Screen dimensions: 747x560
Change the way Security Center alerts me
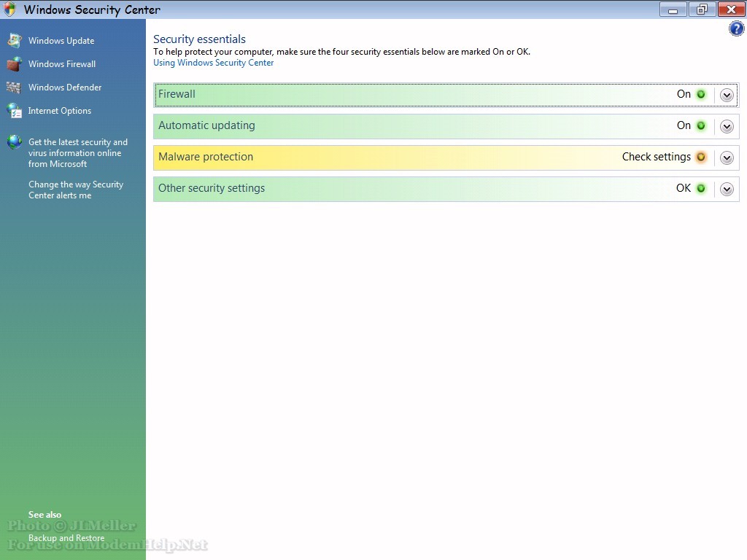click(x=76, y=190)
